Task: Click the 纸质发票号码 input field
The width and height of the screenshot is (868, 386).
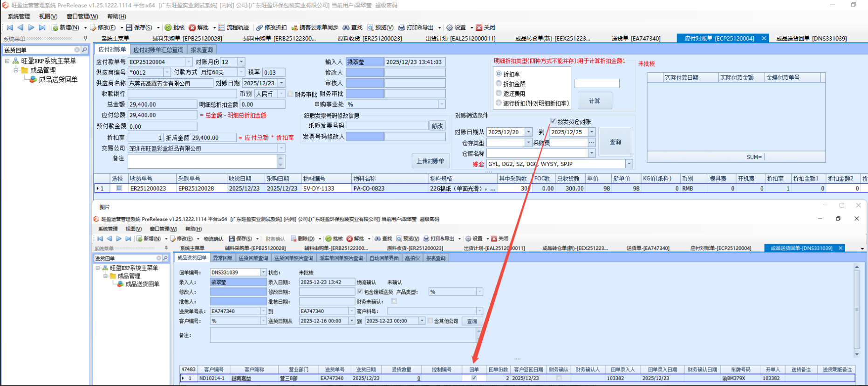Action: coord(387,126)
